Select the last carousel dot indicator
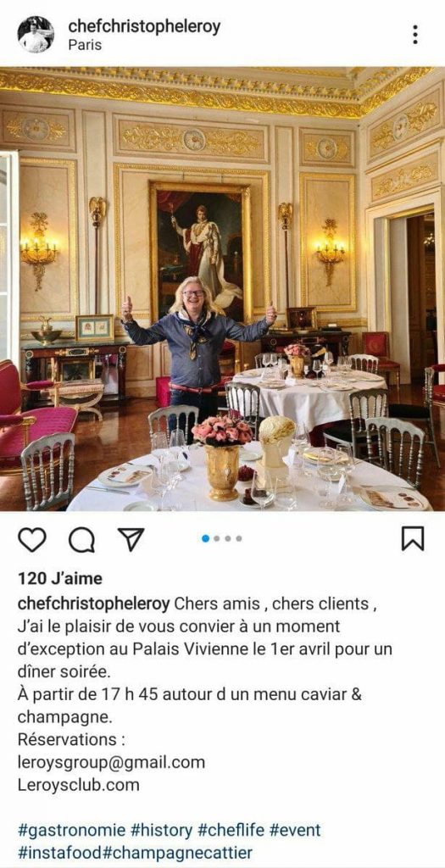The width and height of the screenshot is (445, 868). coord(239,538)
